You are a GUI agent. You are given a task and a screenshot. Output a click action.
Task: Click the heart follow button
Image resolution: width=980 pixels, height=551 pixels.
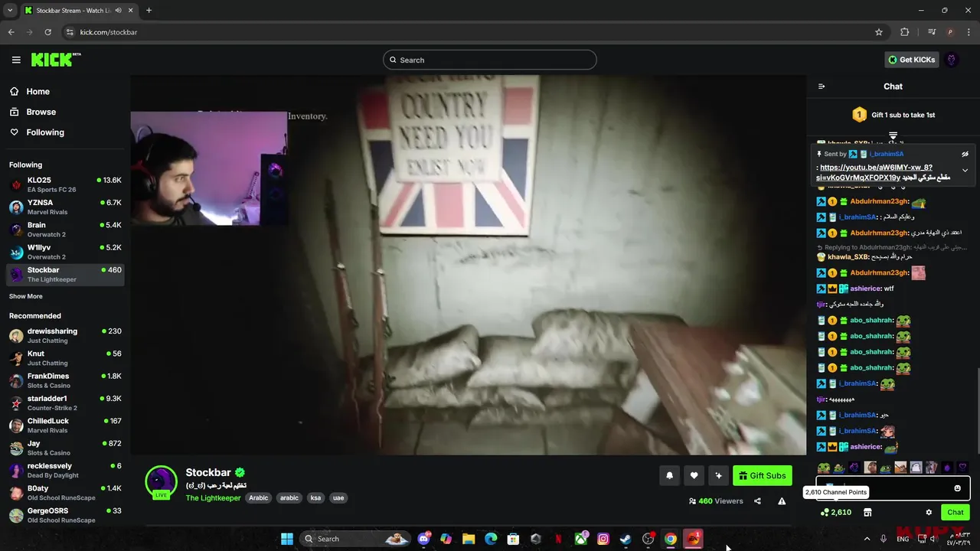[694, 475]
